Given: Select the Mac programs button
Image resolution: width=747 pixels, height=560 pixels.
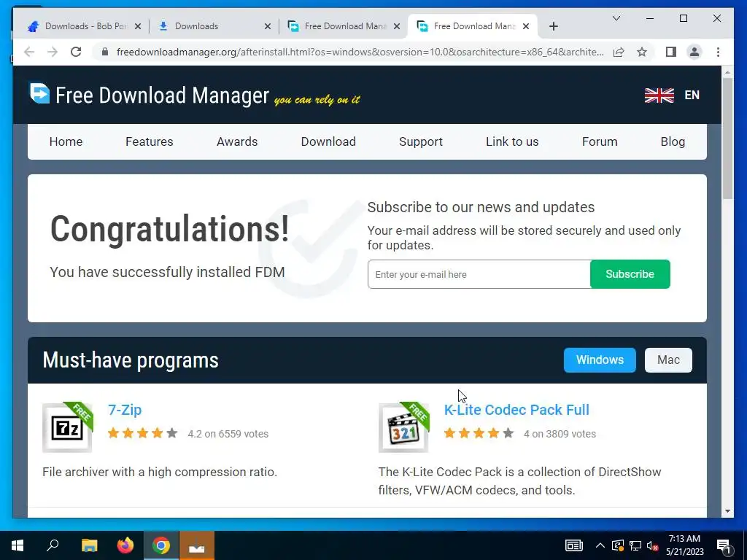Looking at the screenshot, I should point(668,360).
